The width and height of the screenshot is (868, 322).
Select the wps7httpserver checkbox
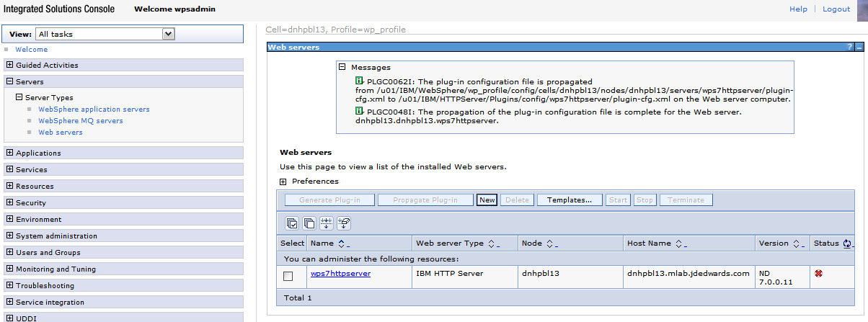click(288, 276)
